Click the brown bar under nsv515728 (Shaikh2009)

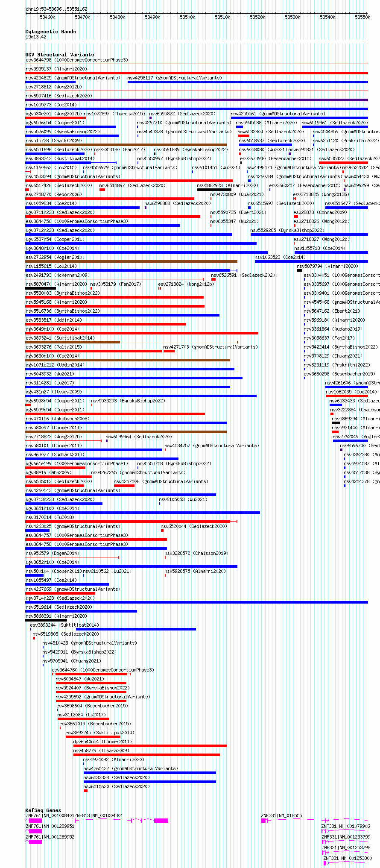(126, 145)
